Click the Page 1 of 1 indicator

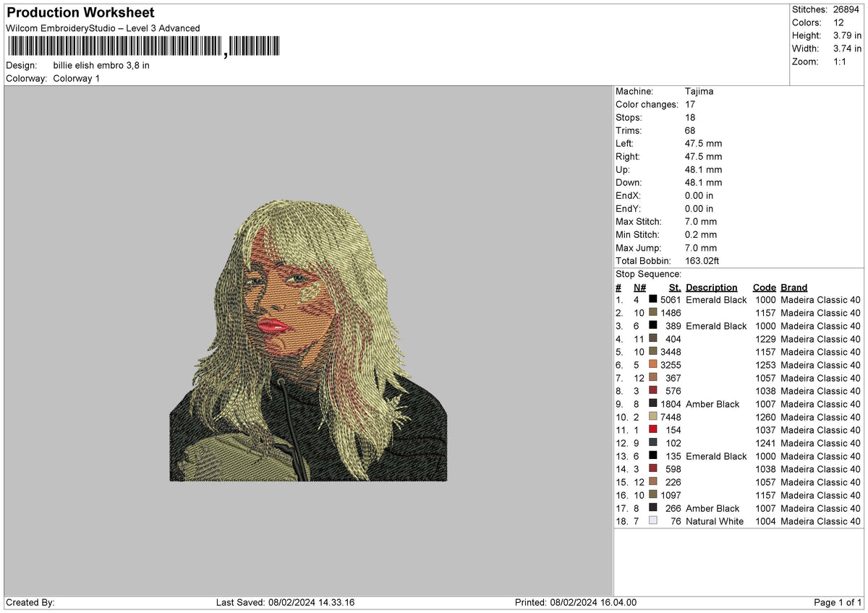click(837, 602)
